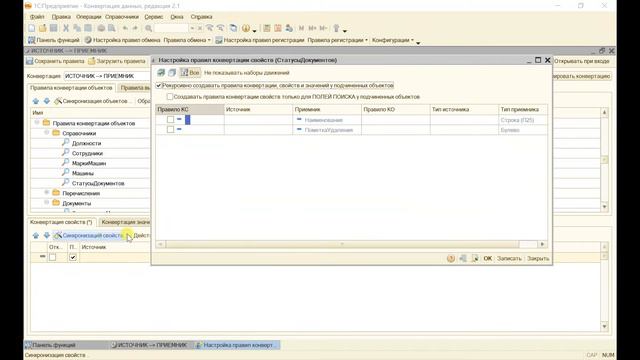The image size is (640, 360).
Task: Click the Print preview icon
Action: click(x=111, y=28)
